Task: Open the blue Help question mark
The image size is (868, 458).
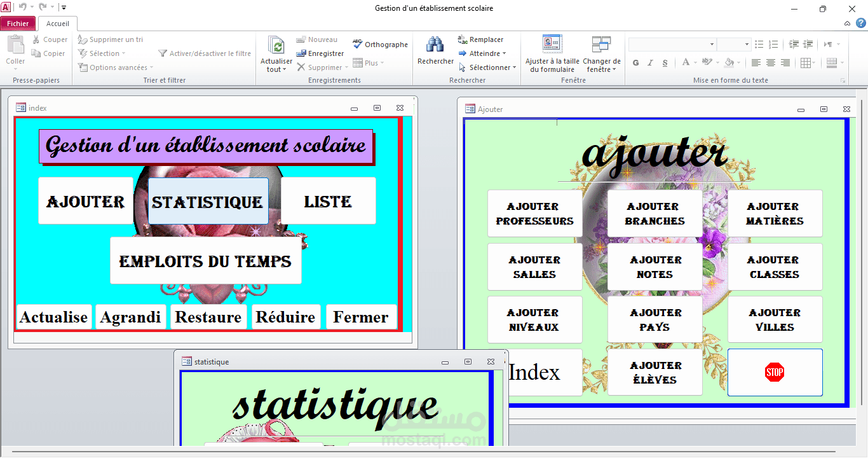Action: click(x=861, y=23)
